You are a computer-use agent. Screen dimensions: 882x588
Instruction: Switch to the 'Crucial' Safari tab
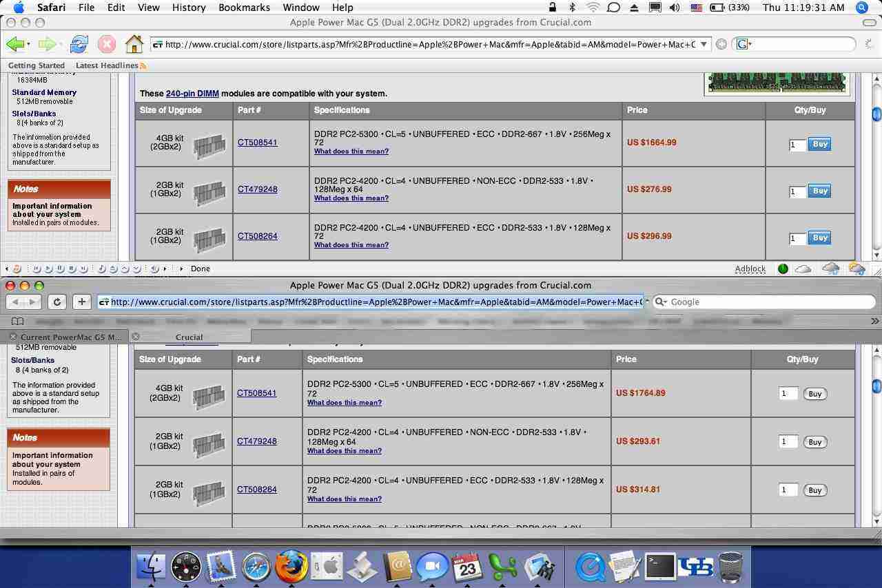pyautogui.click(x=189, y=337)
